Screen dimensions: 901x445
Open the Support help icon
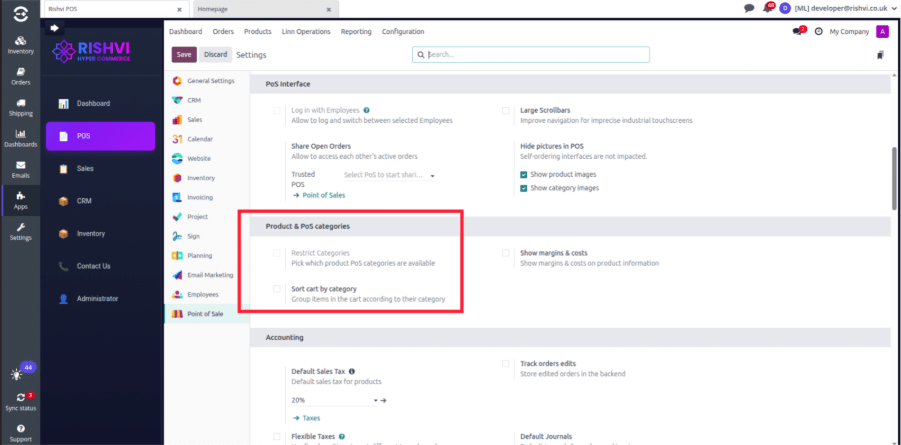click(x=20, y=429)
